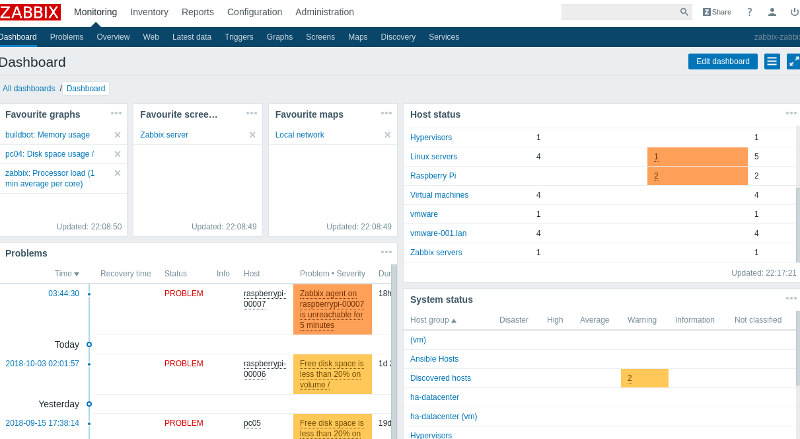This screenshot has width=800, height=439.
Task: Open Virtual machines host group link
Action: point(439,195)
